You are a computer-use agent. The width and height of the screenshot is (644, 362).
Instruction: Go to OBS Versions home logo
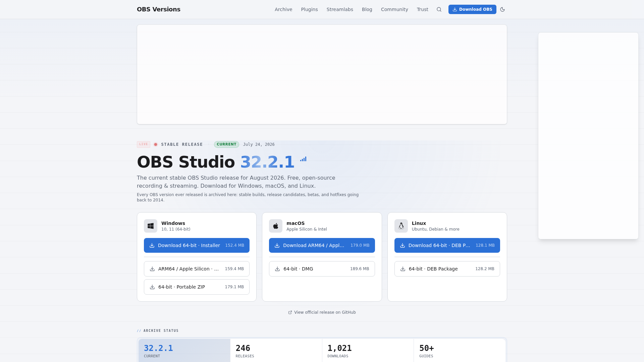(x=159, y=9)
